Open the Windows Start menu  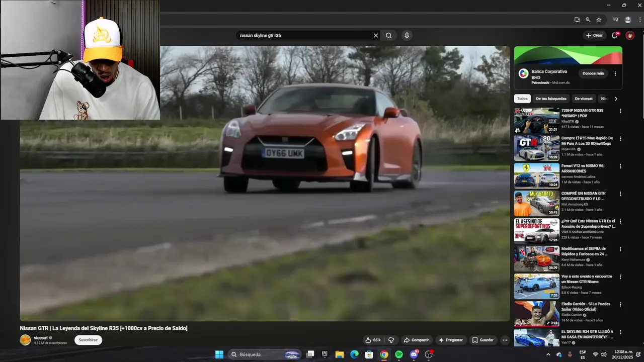[x=219, y=354]
